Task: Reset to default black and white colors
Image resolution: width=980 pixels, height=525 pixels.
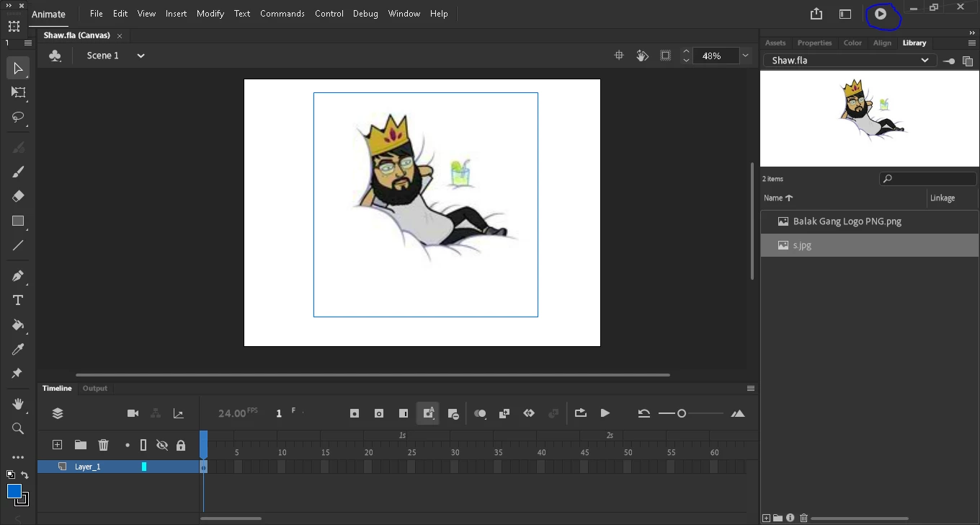Action: coord(10,475)
